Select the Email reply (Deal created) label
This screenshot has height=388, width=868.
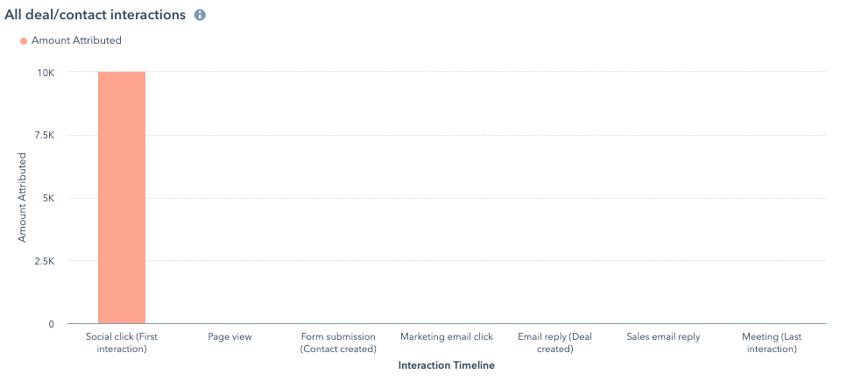pos(555,342)
